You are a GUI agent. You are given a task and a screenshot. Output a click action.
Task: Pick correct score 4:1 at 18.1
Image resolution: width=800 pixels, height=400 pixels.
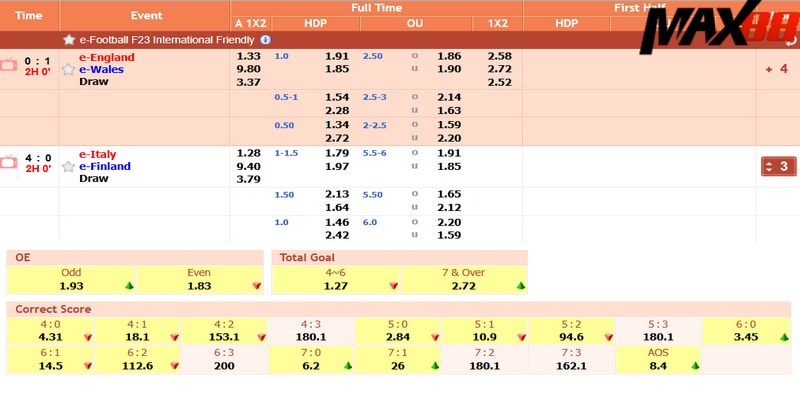[x=137, y=331]
